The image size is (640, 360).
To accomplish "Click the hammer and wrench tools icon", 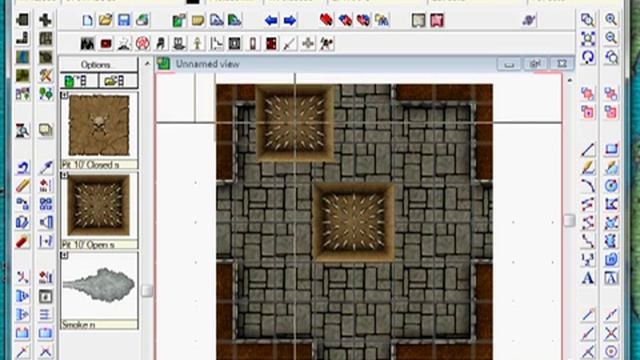I will 46,76.
